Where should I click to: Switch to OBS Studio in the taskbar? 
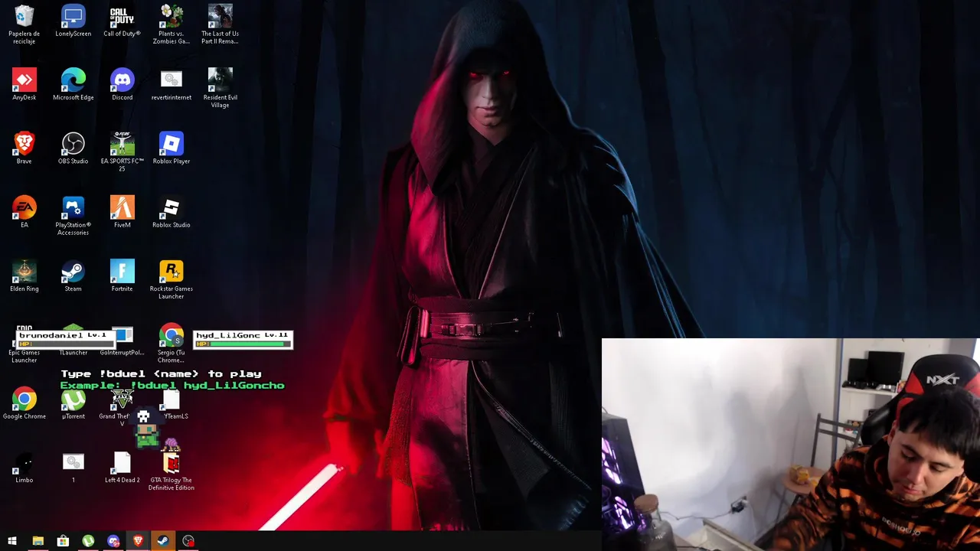pyautogui.click(x=188, y=541)
